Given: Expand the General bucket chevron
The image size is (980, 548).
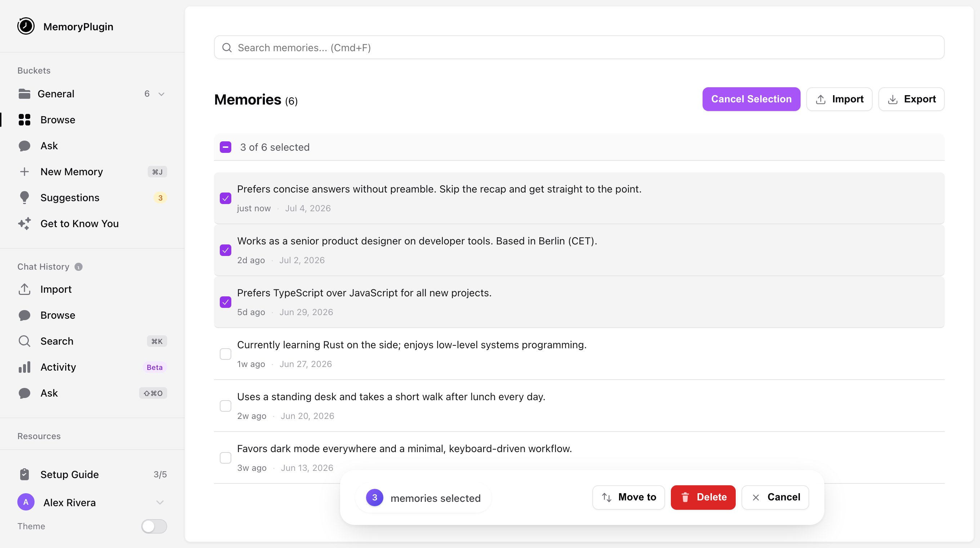Looking at the screenshot, I should click(161, 94).
